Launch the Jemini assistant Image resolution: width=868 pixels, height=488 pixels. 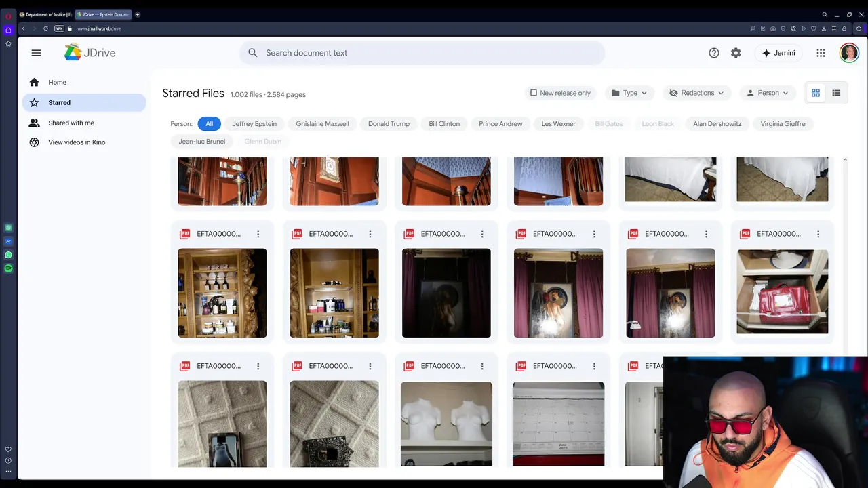[x=778, y=53]
